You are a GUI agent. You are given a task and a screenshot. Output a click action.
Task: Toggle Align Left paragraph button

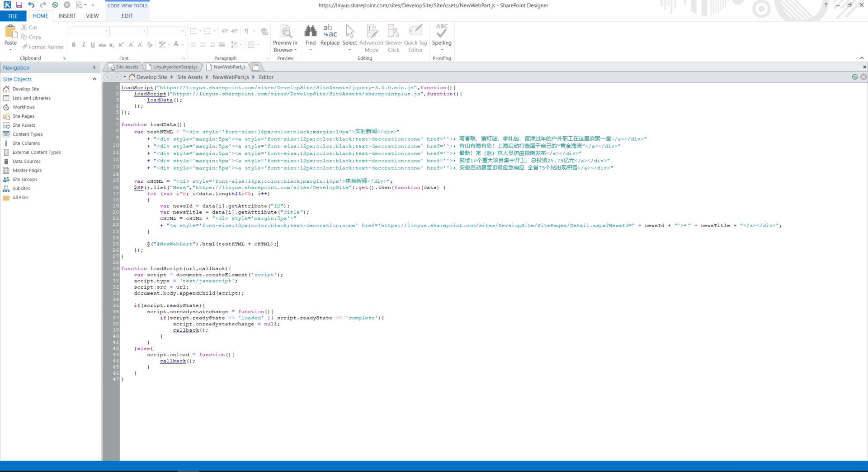point(193,44)
